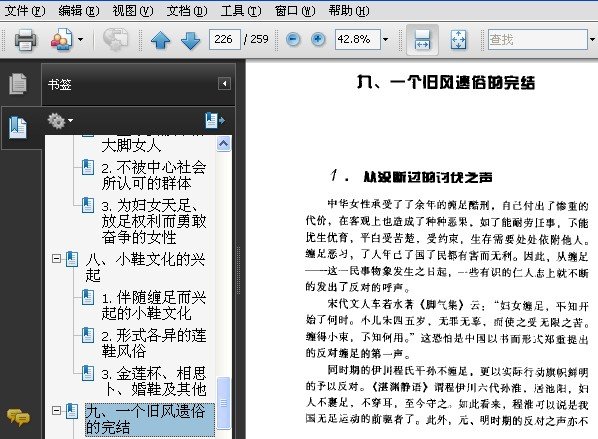This screenshot has width=598, height=439.
Task: Click bookmark page icon beside 2. 形式各异
Action: [x=88, y=335]
